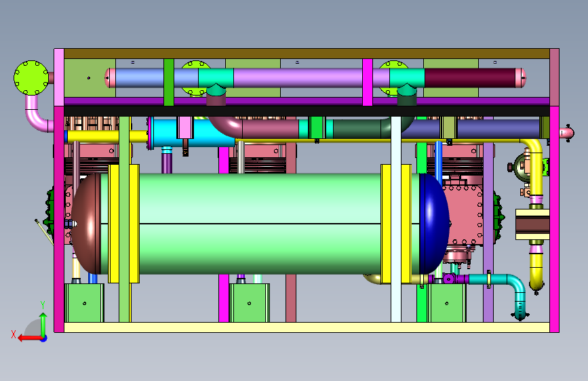Select the purple valve fitting before teal pipe
This screenshot has height=381, width=588.
[449, 279]
